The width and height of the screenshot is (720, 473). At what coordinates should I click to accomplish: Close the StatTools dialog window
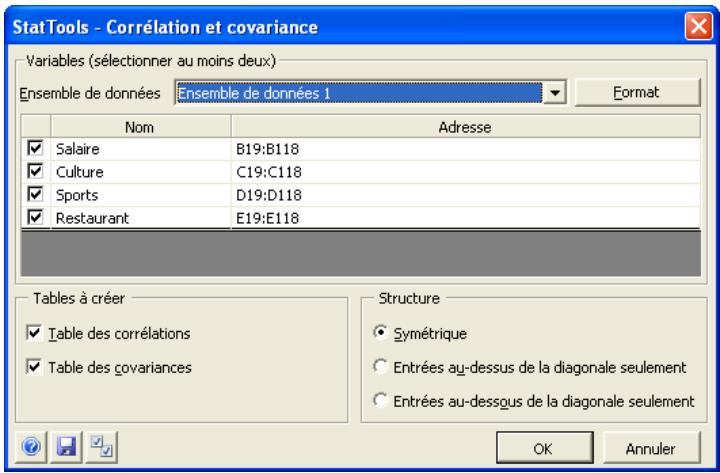point(698,26)
